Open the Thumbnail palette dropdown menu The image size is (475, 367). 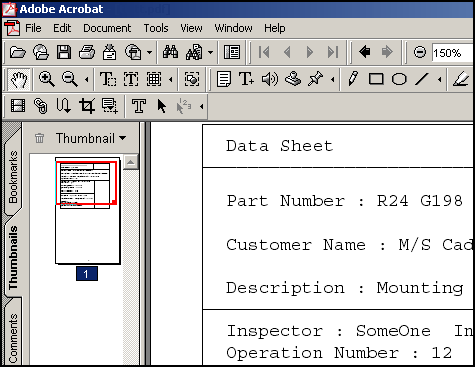pos(91,138)
